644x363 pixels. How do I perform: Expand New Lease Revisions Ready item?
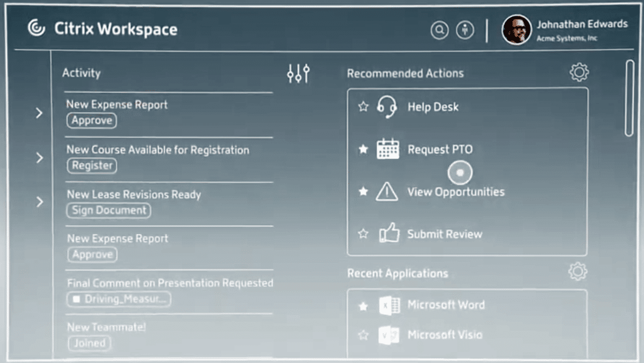(39, 201)
